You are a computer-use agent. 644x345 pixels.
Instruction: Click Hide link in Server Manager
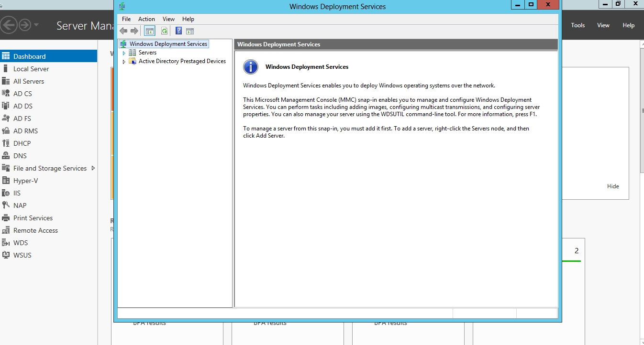613,186
